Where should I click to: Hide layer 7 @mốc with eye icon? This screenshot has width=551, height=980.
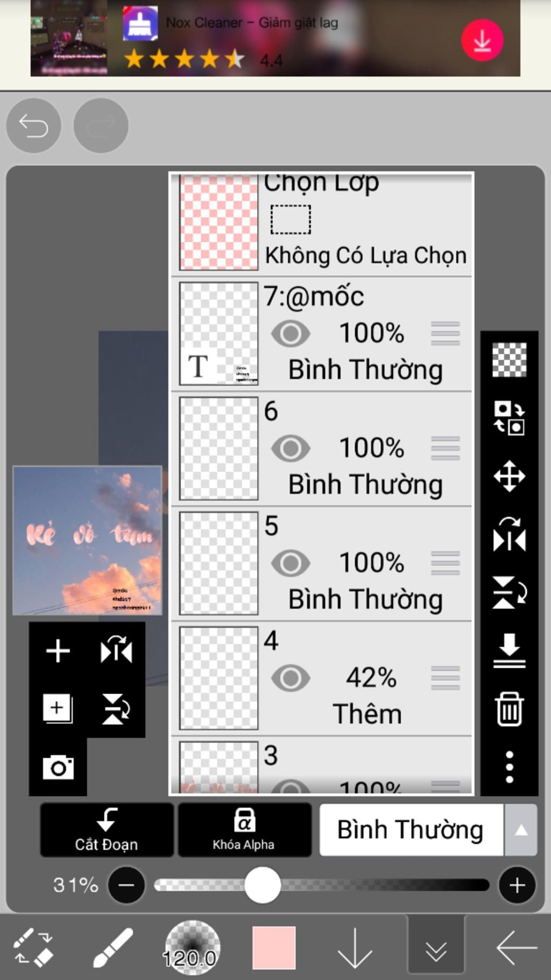pos(291,333)
